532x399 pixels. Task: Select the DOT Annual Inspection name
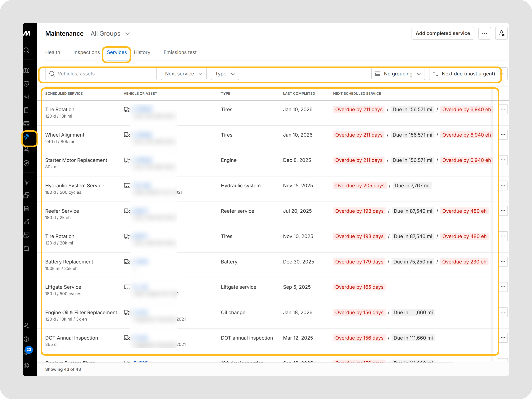coord(72,338)
